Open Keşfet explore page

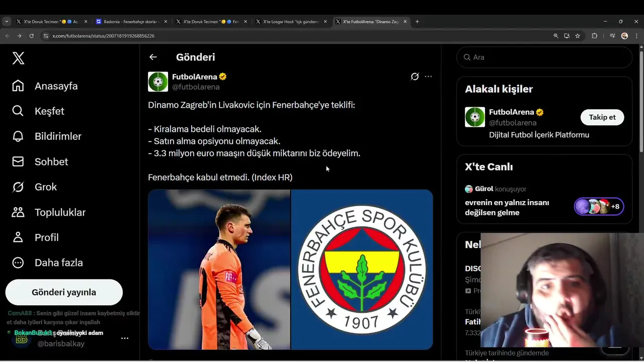coord(38,111)
